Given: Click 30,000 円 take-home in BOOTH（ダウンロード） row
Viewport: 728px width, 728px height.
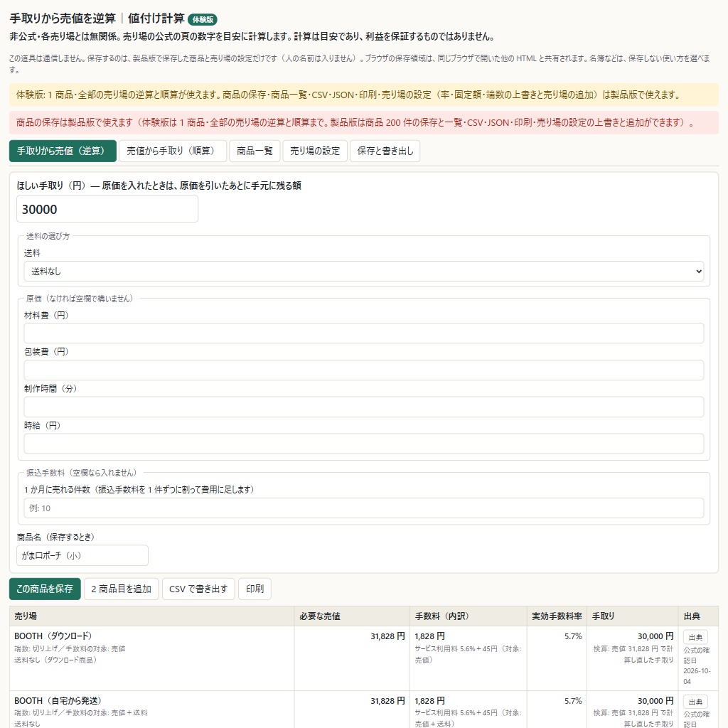Looking at the screenshot, I should [x=655, y=636].
